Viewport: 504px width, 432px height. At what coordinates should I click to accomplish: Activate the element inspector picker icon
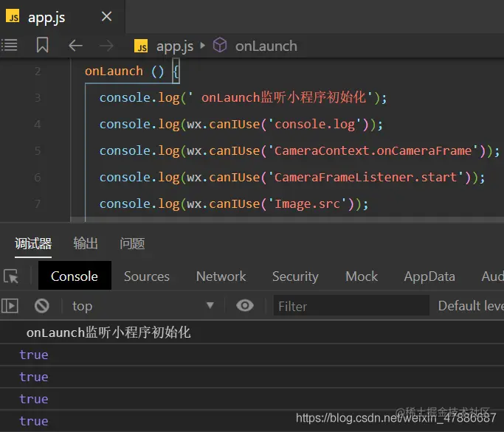click(11, 276)
